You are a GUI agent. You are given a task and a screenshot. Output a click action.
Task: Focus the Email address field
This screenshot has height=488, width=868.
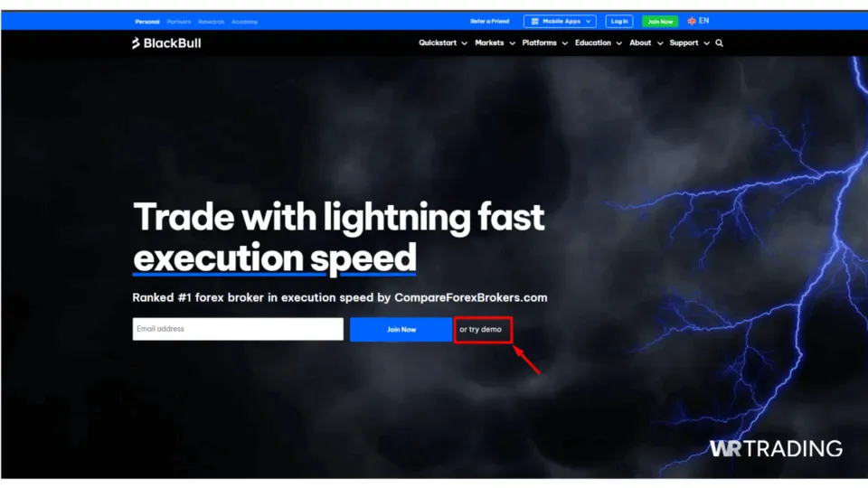coord(238,329)
